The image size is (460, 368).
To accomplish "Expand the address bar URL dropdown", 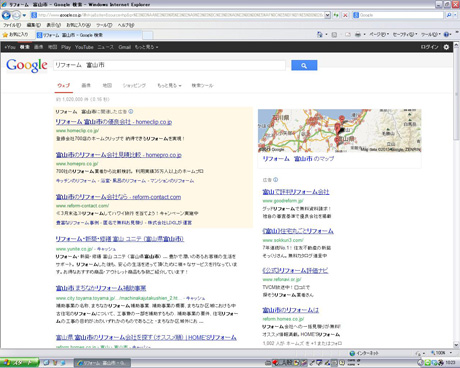I will (x=327, y=15).
